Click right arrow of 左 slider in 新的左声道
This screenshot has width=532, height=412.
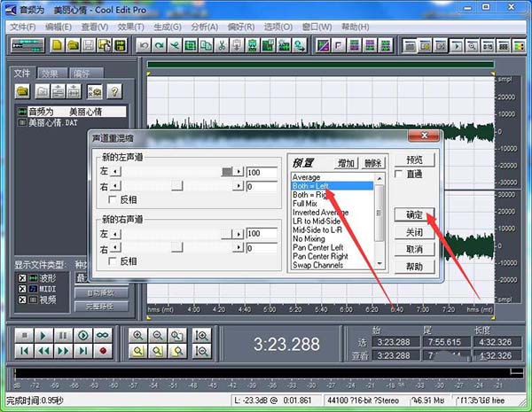point(239,172)
